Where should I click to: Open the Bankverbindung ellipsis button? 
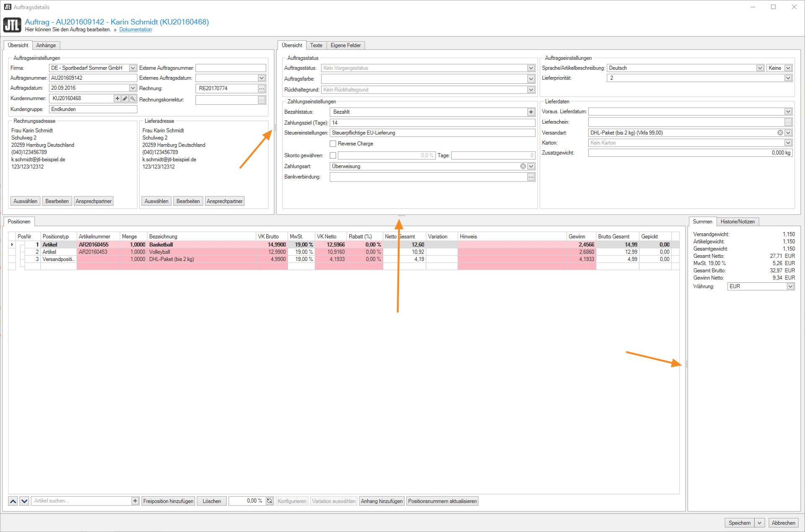531,177
